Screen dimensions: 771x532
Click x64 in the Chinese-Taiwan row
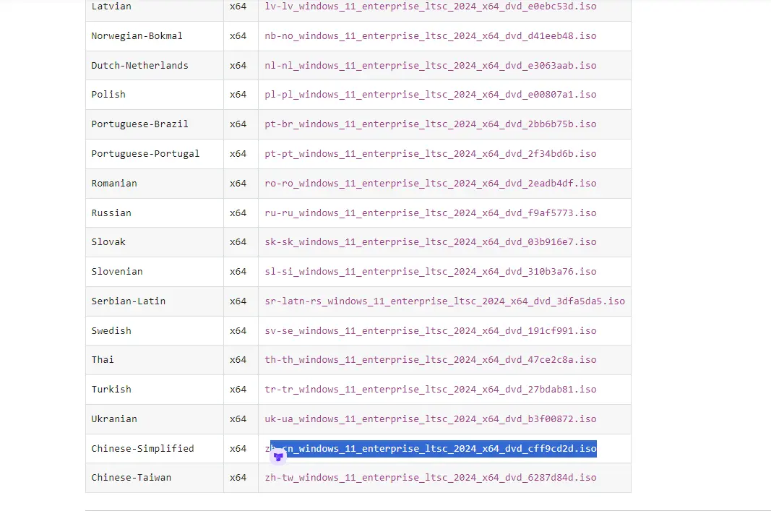(x=238, y=477)
